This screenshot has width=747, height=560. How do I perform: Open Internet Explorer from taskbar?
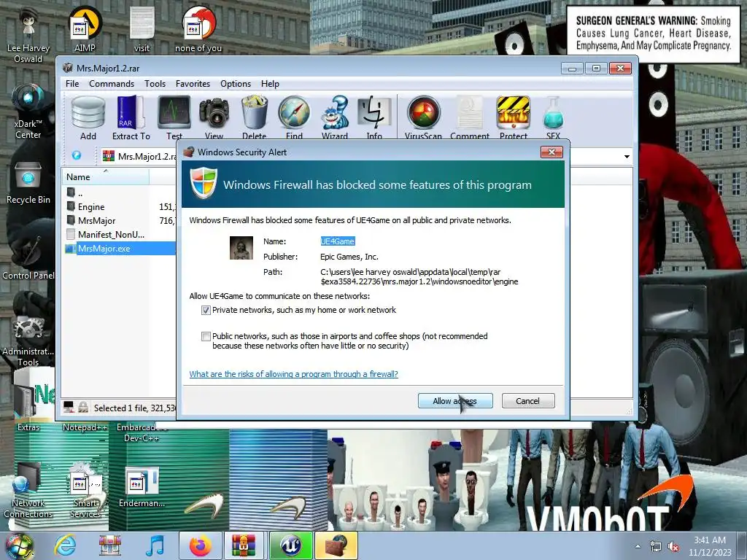point(64,545)
